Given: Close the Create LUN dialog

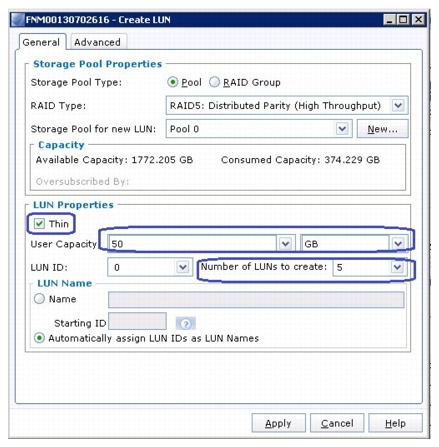Looking at the screenshot, I should tap(418, 20).
